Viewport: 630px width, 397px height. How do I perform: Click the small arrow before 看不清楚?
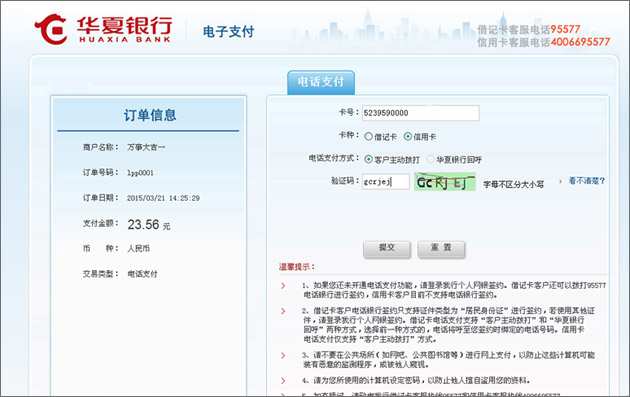561,182
